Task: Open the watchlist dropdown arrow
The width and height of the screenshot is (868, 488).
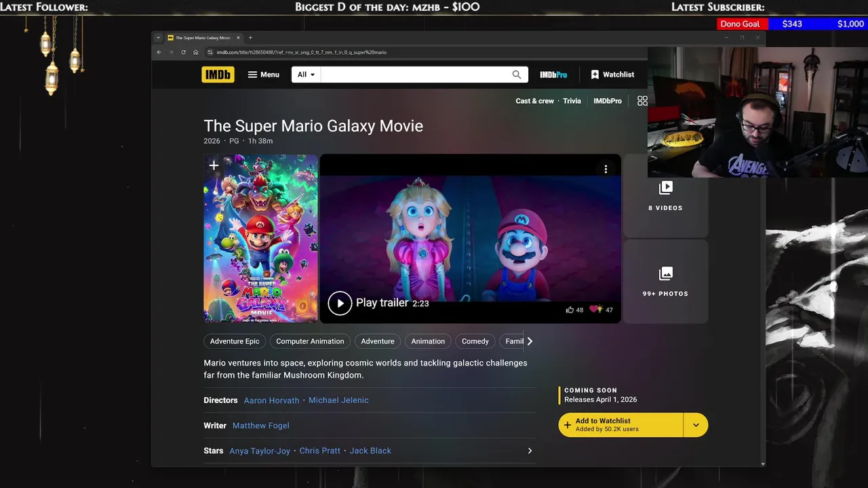Action: (696, 425)
